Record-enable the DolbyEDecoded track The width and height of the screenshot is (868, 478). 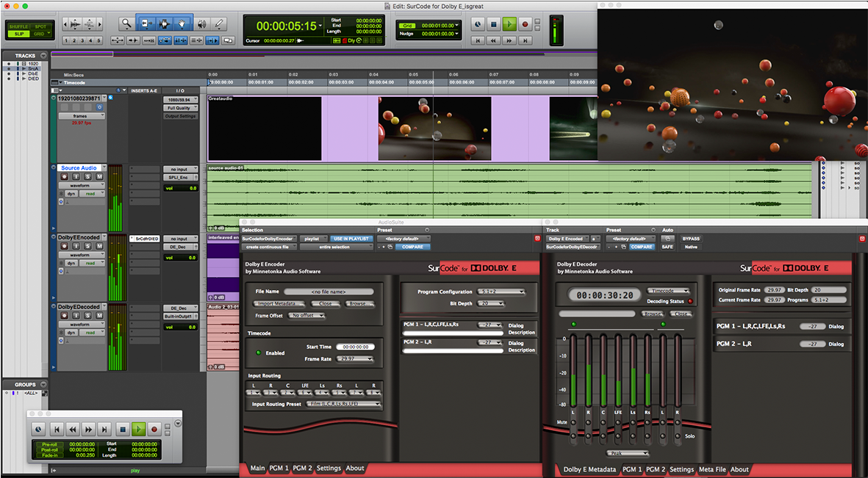[x=64, y=316]
